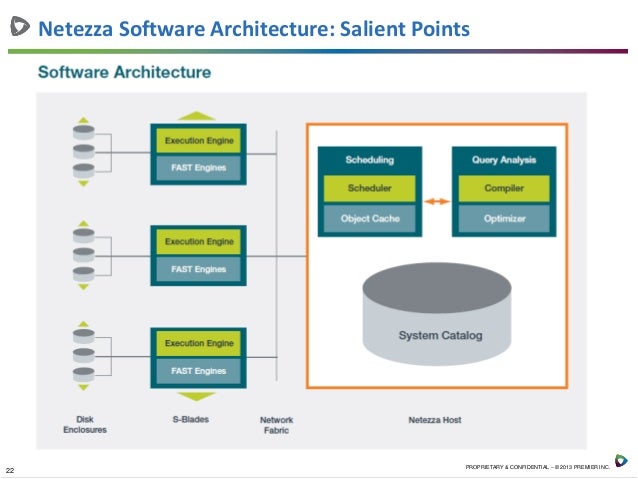This screenshot has width=638, height=479.
Task: Click the Proprietary & Confidential footer text
Action: (537, 467)
